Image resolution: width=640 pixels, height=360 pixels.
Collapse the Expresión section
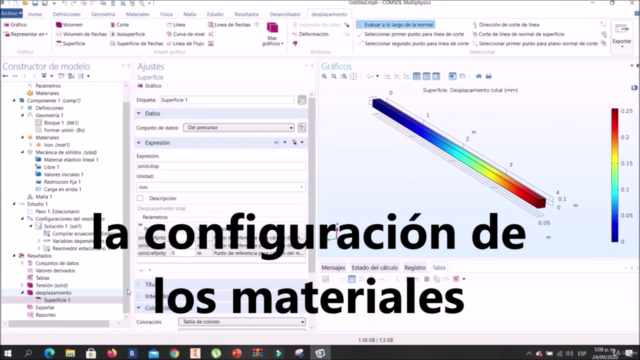pyautogui.click(x=139, y=143)
